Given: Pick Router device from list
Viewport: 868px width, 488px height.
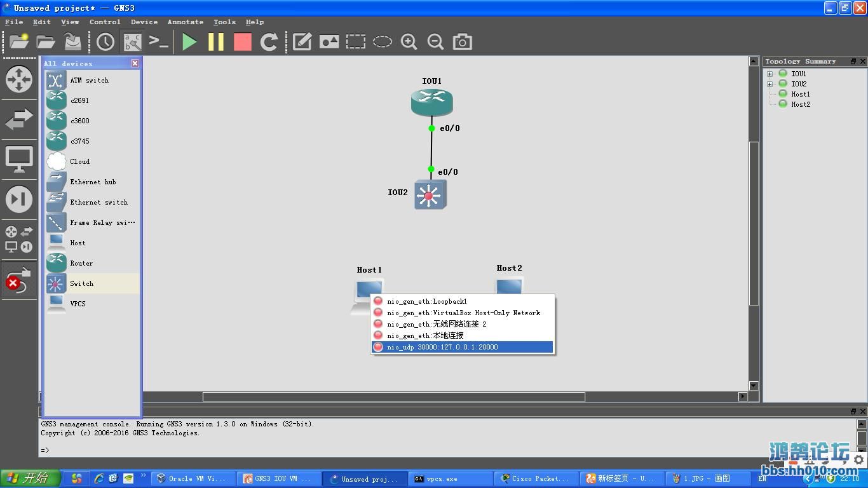Looking at the screenshot, I should tap(91, 263).
